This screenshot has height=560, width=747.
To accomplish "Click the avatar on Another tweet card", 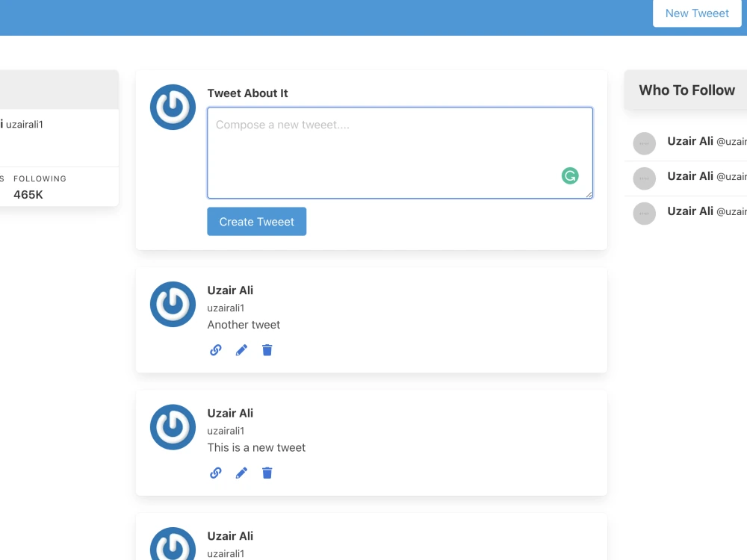I will pos(173,305).
